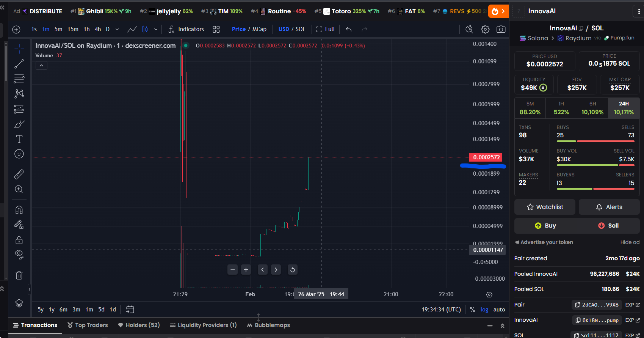644x338 pixels.
Task: Add symbol to compare with plus icon
Action: pyautogui.click(x=16, y=29)
